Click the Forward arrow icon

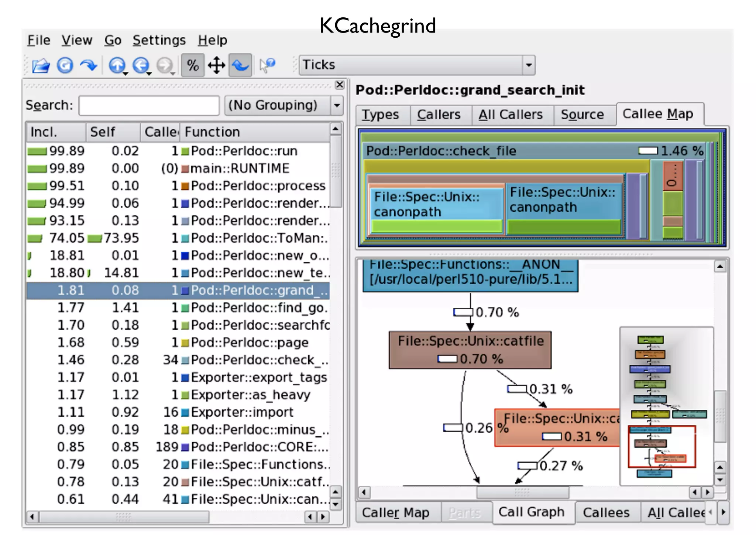[x=89, y=66]
